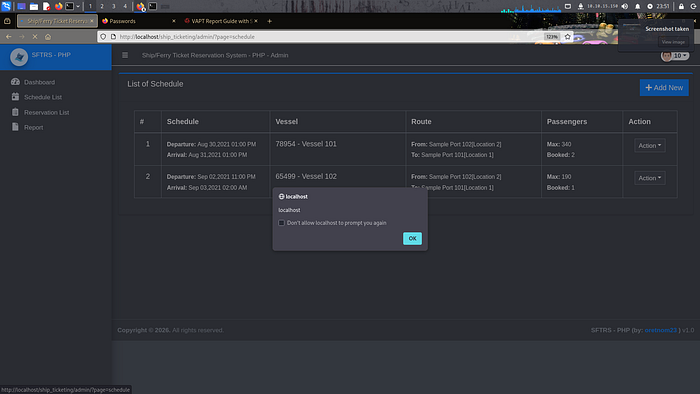Sort by the Route column header
This screenshot has width=700, height=394.
pos(473,121)
